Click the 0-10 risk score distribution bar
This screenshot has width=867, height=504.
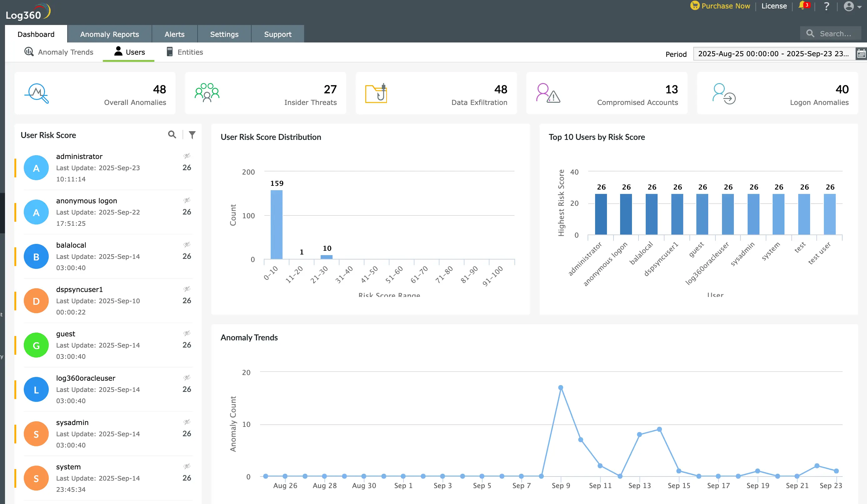pos(276,224)
